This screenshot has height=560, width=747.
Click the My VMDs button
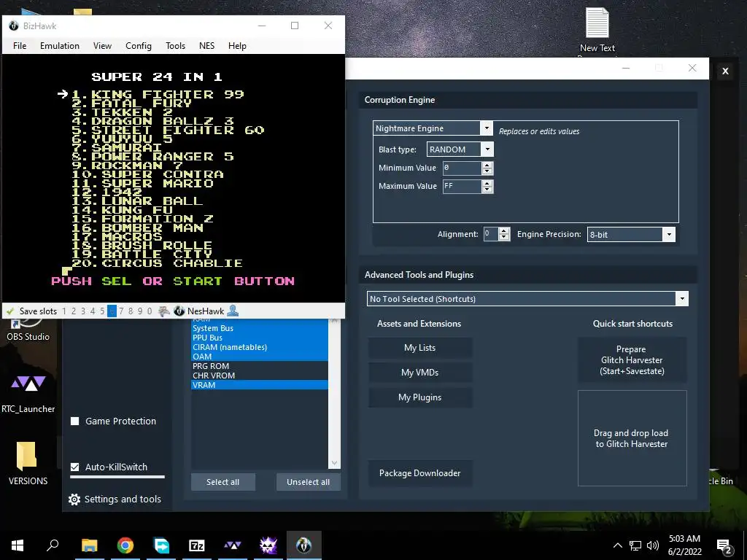click(x=419, y=373)
